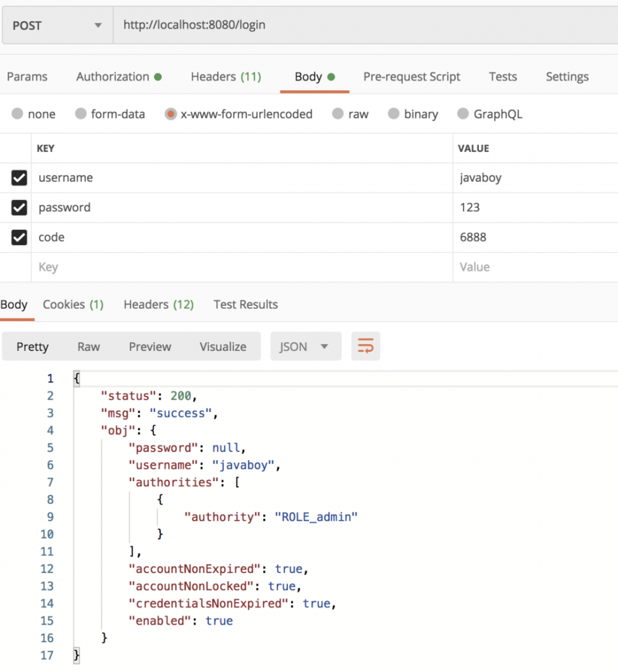Image resolution: width=618 pixels, height=672 pixels.
Task: Pick the binary body option
Action: (x=394, y=114)
